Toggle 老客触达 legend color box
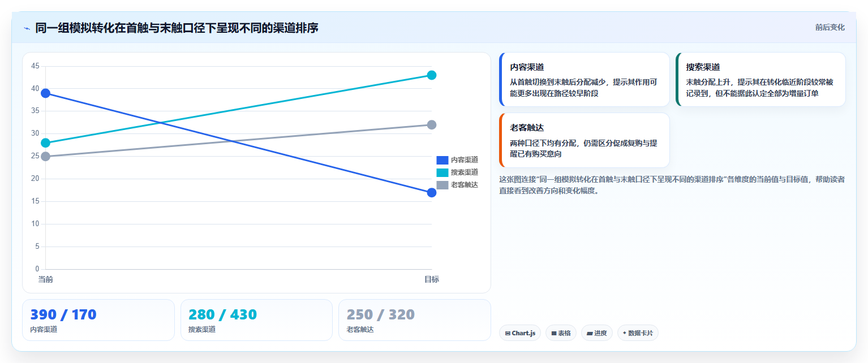Viewport: 868px width, 363px height. pos(442,185)
